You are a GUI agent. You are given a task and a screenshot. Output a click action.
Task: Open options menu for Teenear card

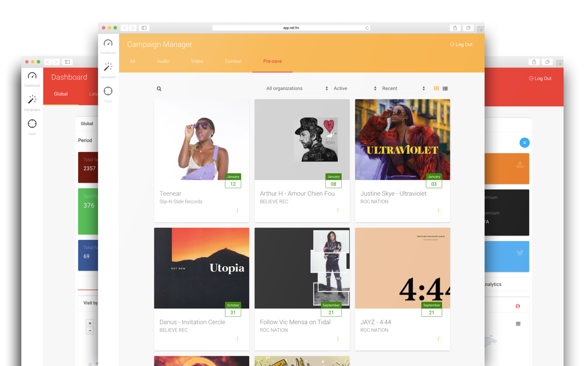tap(237, 210)
